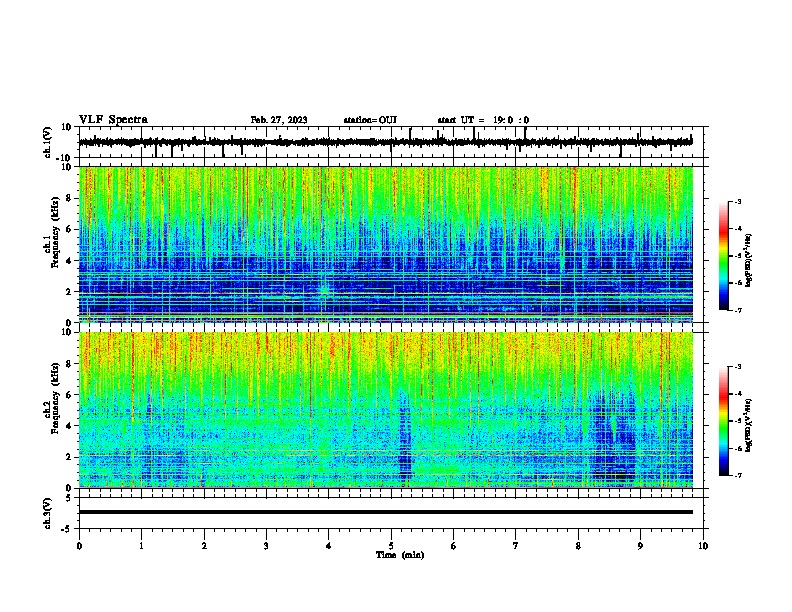Click the "Time (min)" axis label
The width and height of the screenshot is (792, 612).
[x=400, y=555]
